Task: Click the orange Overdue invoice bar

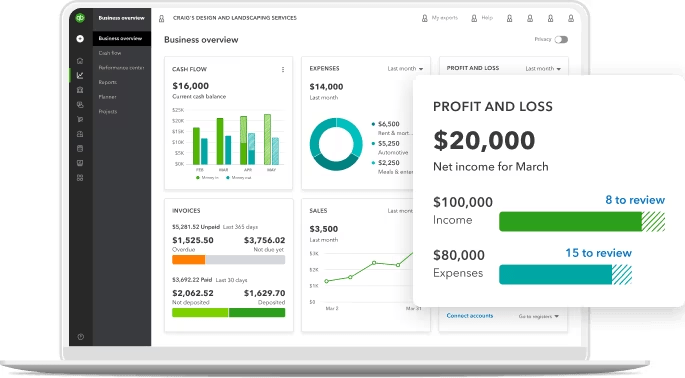Action: point(189,260)
